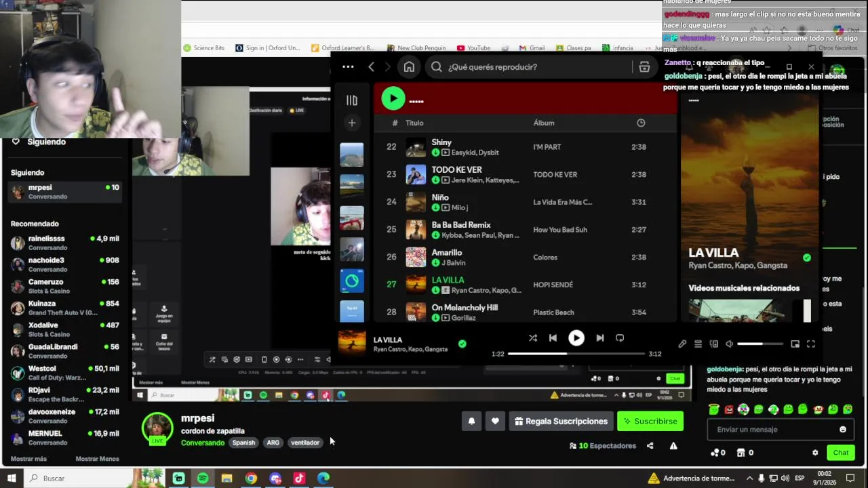Mute Spotify volume speaker icon

[x=730, y=344]
